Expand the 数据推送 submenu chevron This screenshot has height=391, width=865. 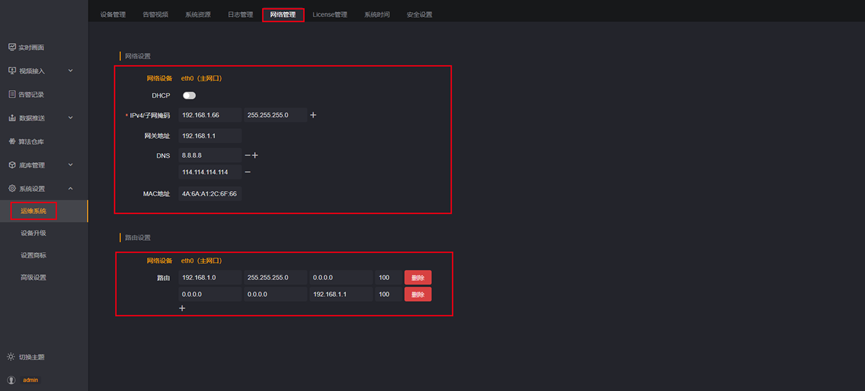pos(70,117)
